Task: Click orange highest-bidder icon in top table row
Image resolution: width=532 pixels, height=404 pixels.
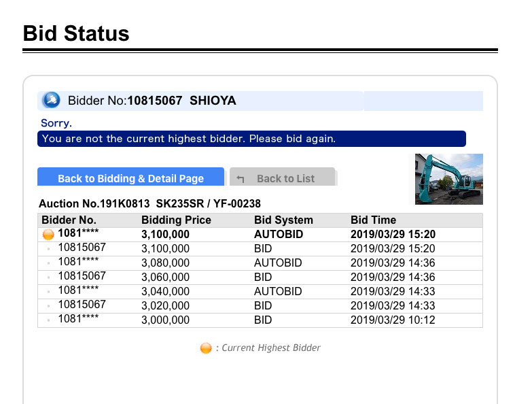Action: click(48, 235)
